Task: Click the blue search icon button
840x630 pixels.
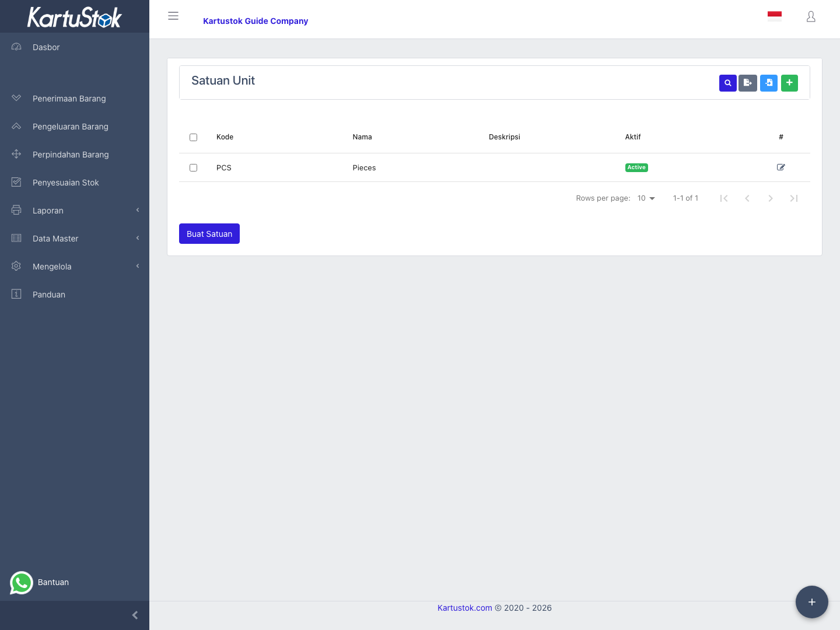Action: coord(728,83)
